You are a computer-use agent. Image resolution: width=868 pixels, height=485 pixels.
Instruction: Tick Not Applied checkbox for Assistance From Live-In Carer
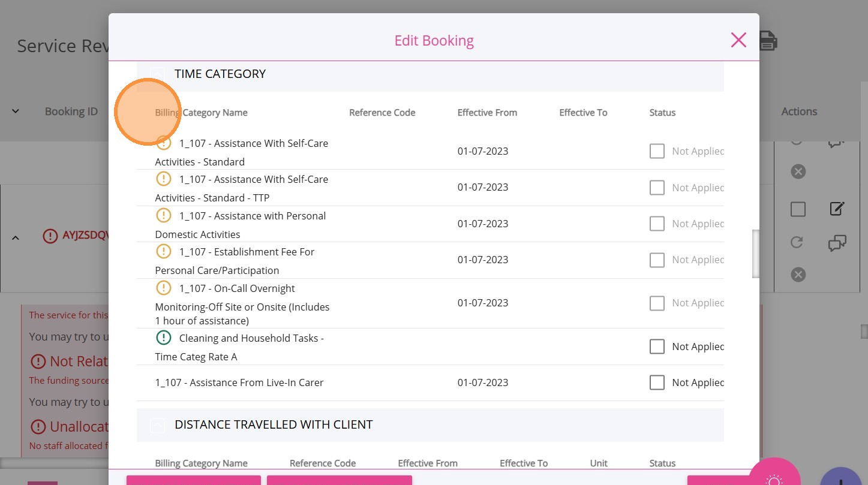657,382
